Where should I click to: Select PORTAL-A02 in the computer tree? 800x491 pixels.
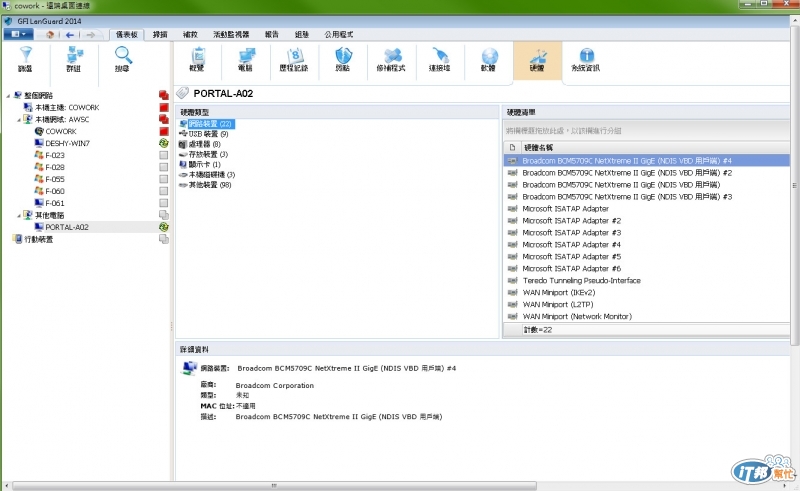click(x=67, y=227)
